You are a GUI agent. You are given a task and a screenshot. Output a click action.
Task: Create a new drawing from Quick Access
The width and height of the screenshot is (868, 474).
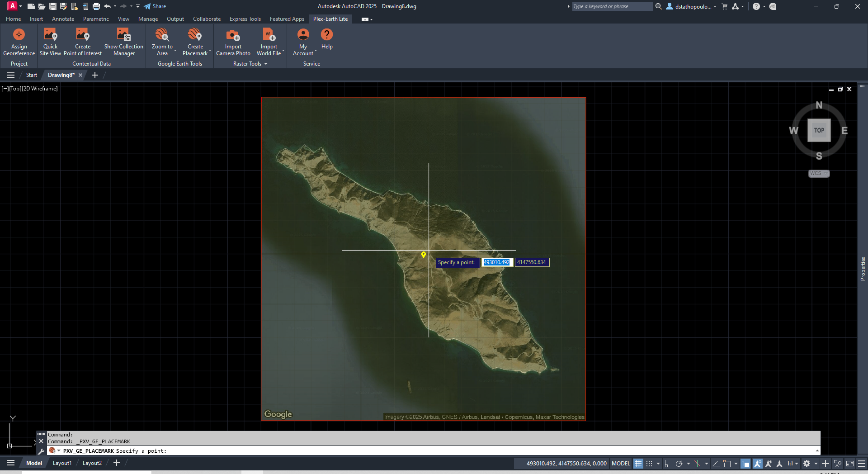[31, 6]
